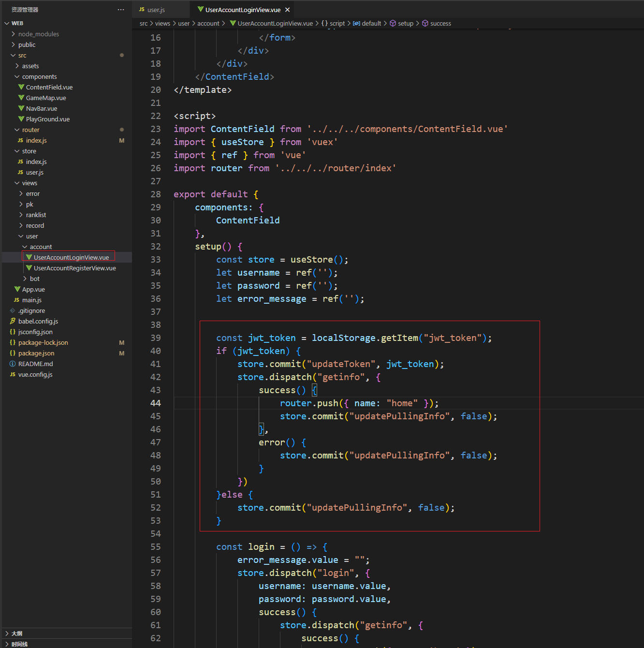Collapse the store folder
644x648 pixels.
[66, 151]
